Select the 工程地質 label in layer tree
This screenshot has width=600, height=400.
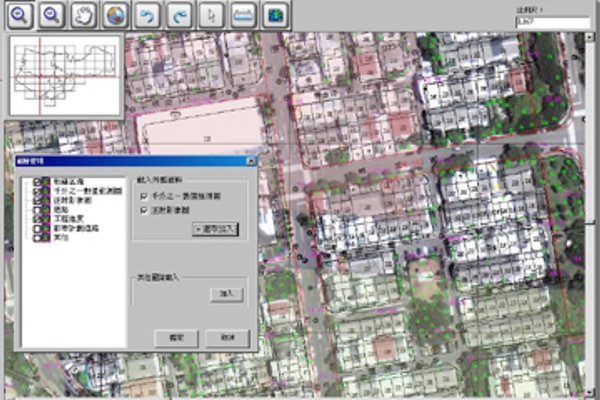click(68, 219)
